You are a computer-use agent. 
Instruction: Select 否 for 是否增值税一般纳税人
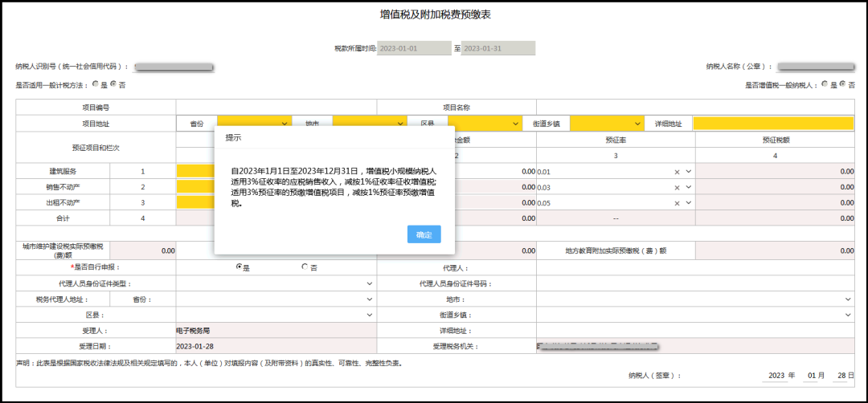[842, 84]
